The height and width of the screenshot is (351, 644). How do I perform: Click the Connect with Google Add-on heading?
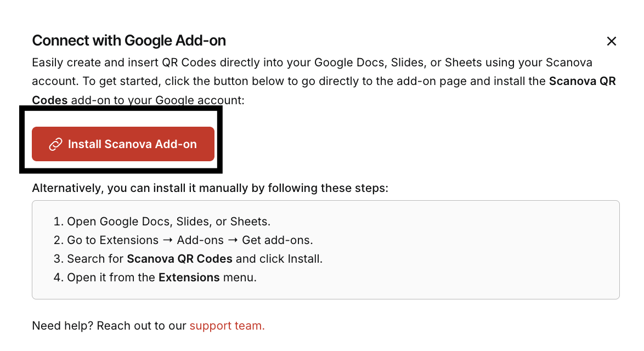point(129,41)
